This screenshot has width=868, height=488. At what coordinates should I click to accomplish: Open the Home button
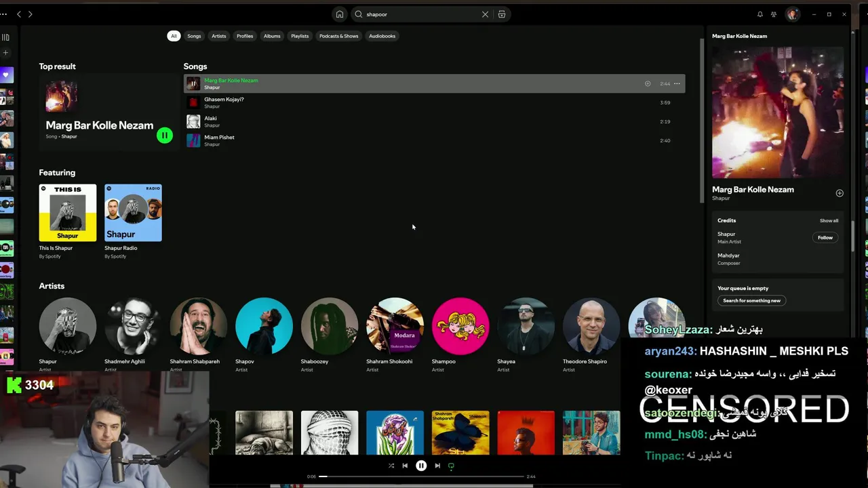(340, 14)
